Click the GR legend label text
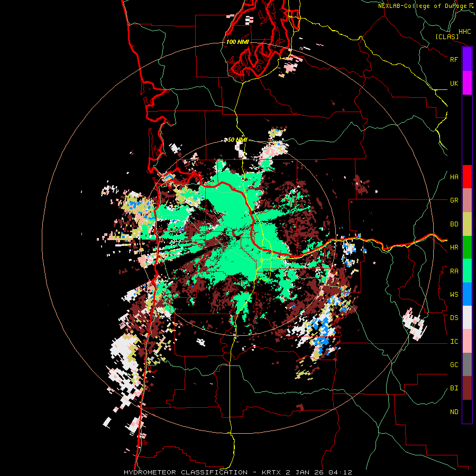The height and width of the screenshot is (476, 476). click(x=454, y=200)
